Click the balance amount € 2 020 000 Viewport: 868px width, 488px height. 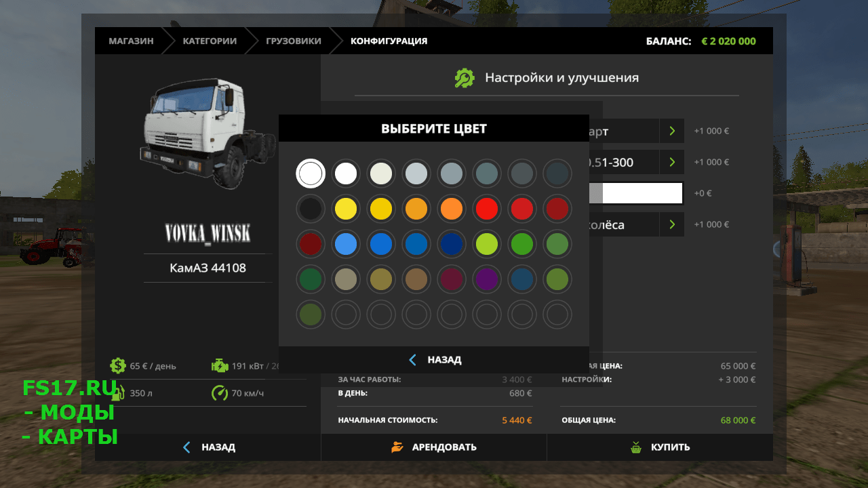728,41
